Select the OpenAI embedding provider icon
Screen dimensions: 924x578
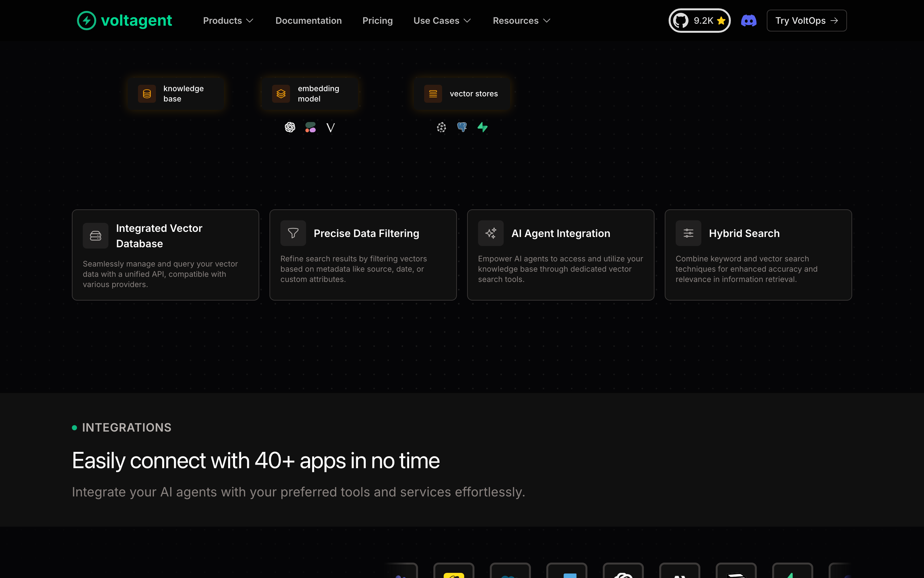tap(290, 127)
